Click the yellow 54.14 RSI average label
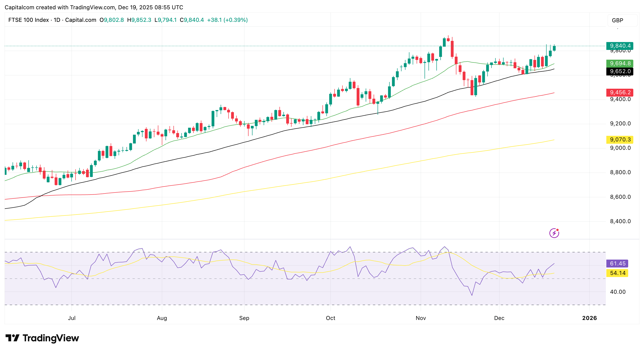The image size is (644, 352). [617, 273]
